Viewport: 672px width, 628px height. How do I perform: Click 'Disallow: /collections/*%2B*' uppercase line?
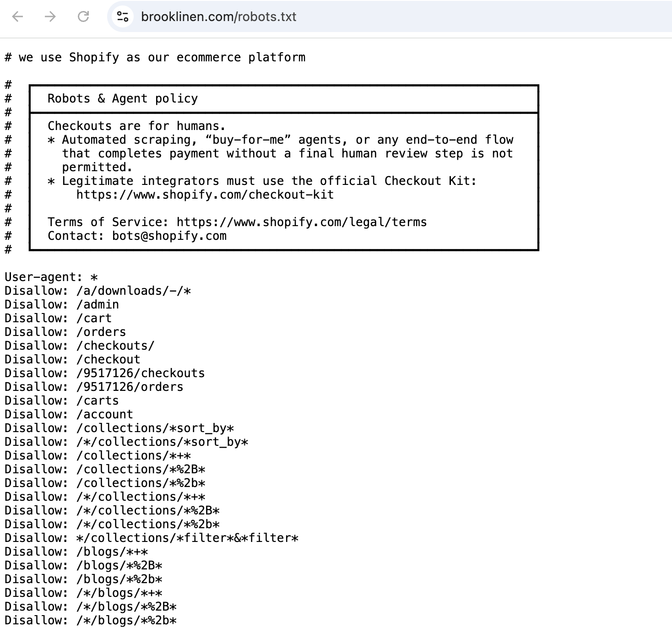point(105,470)
